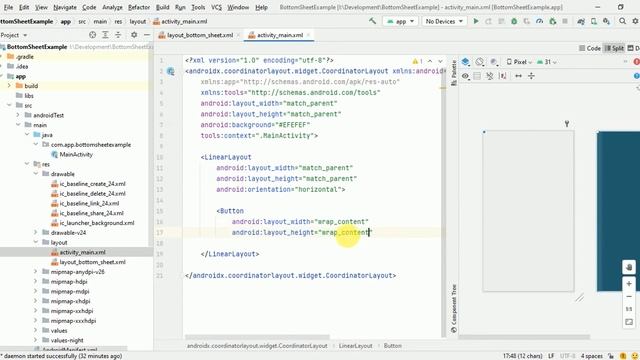The width and height of the screenshot is (640, 360).
Task: Click the res breadcrumb in navigation bar
Action: tap(118, 21)
